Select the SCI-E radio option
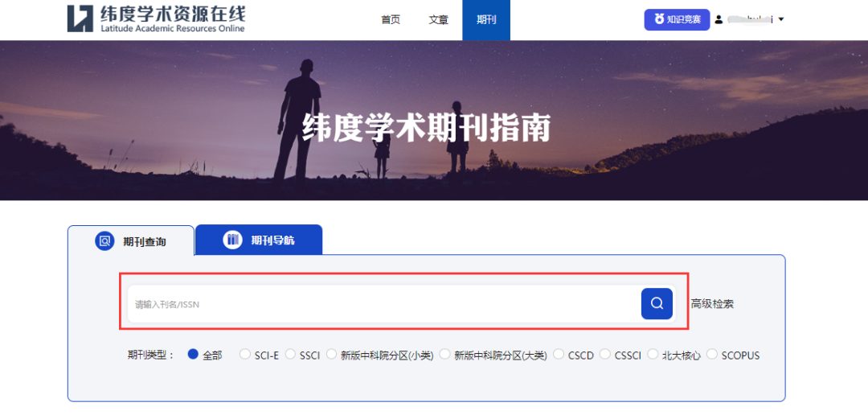Image resolution: width=868 pixels, height=419 pixels. tap(245, 355)
